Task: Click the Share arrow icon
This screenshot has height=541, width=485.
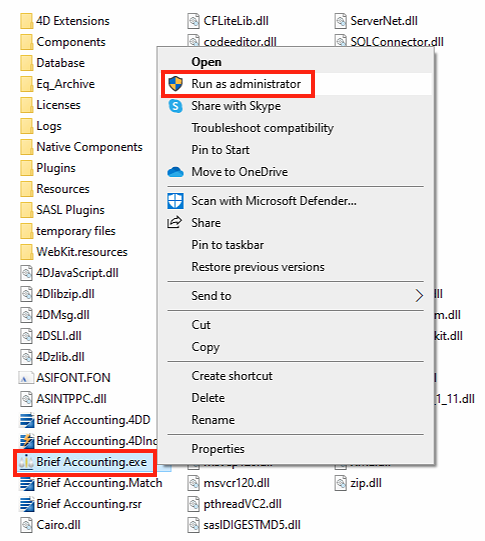Action: (175, 223)
